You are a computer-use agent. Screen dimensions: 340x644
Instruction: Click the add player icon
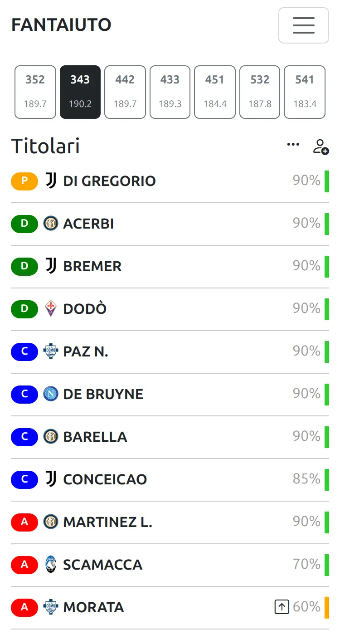tap(321, 146)
